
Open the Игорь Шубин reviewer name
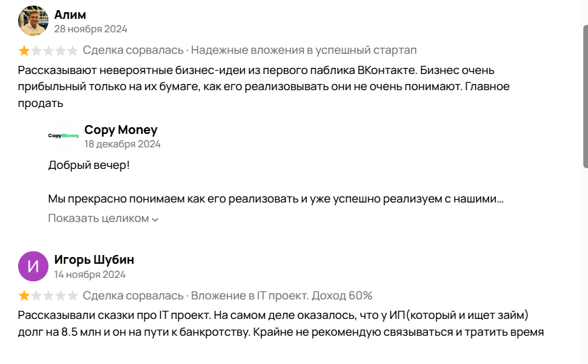94,260
